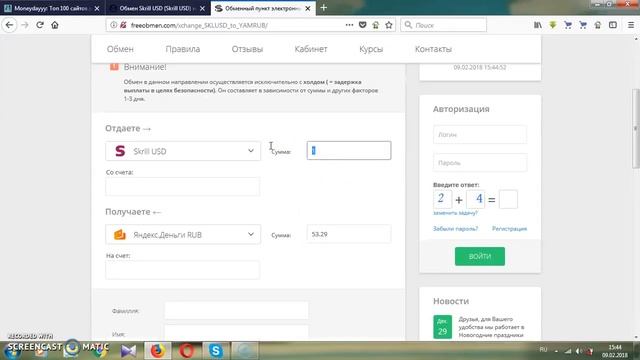Image resolution: width=640 pixels, height=360 pixels.
Task: Expand the Skrill USD currency dropdown
Action: point(183,151)
